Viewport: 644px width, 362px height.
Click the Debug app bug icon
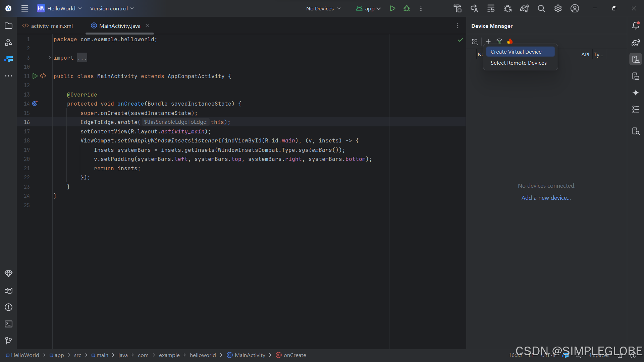(x=407, y=8)
